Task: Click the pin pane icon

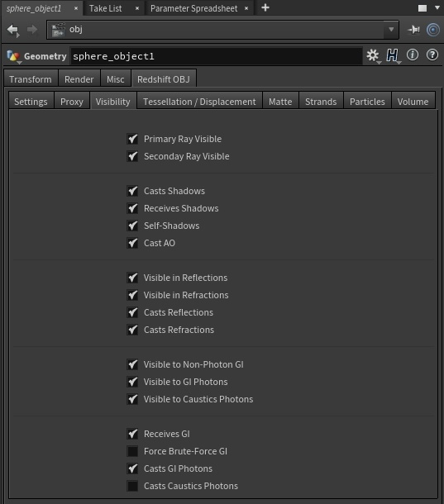Action: pyautogui.click(x=413, y=30)
